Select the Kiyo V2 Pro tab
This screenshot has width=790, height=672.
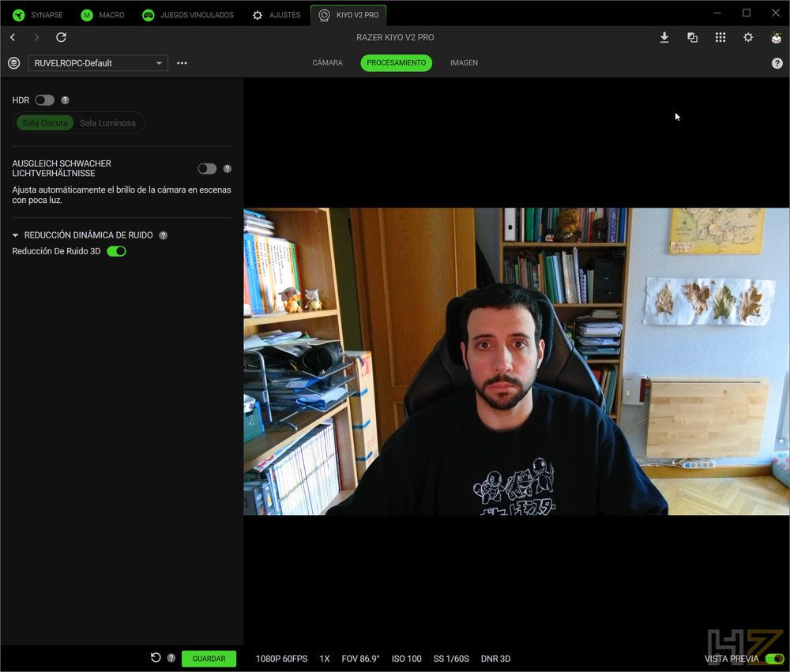348,15
